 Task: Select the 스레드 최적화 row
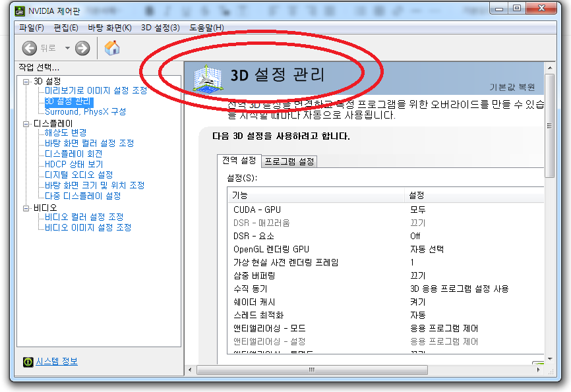[386, 315]
